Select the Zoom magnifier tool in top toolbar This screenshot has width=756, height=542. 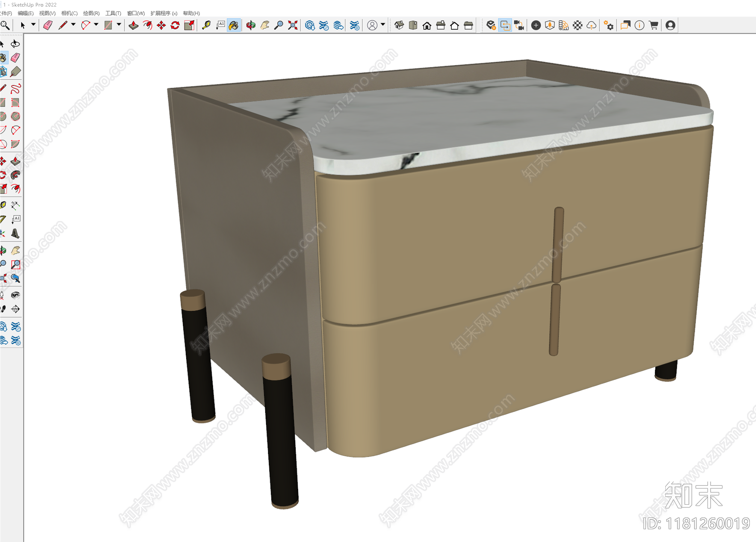point(279,25)
